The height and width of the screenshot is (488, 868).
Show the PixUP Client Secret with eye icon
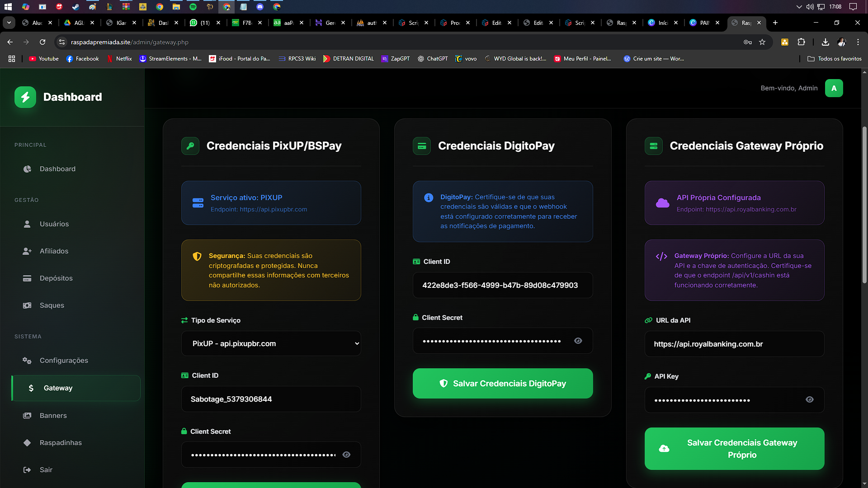tap(346, 455)
